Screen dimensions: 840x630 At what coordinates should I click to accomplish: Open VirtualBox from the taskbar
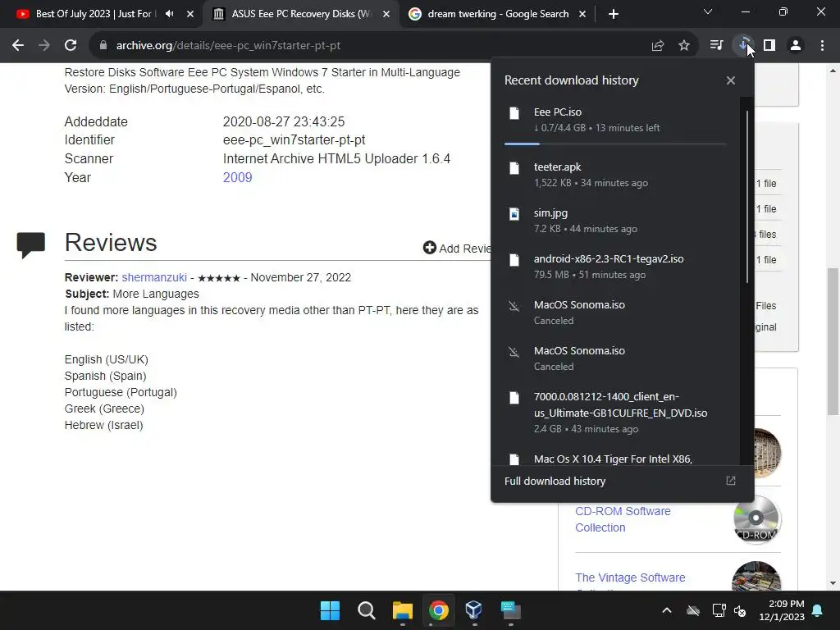474,610
